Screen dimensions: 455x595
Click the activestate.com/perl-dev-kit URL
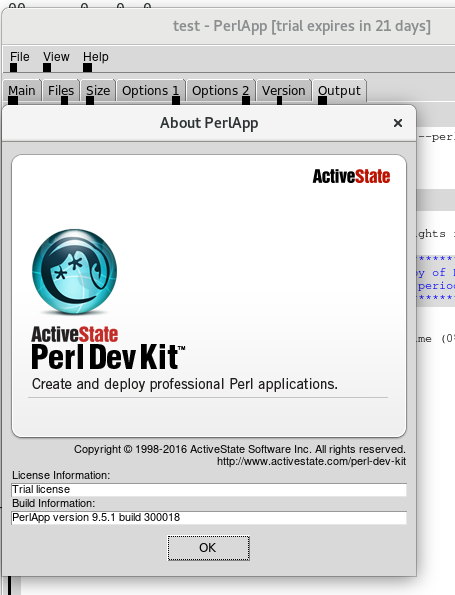click(x=311, y=461)
